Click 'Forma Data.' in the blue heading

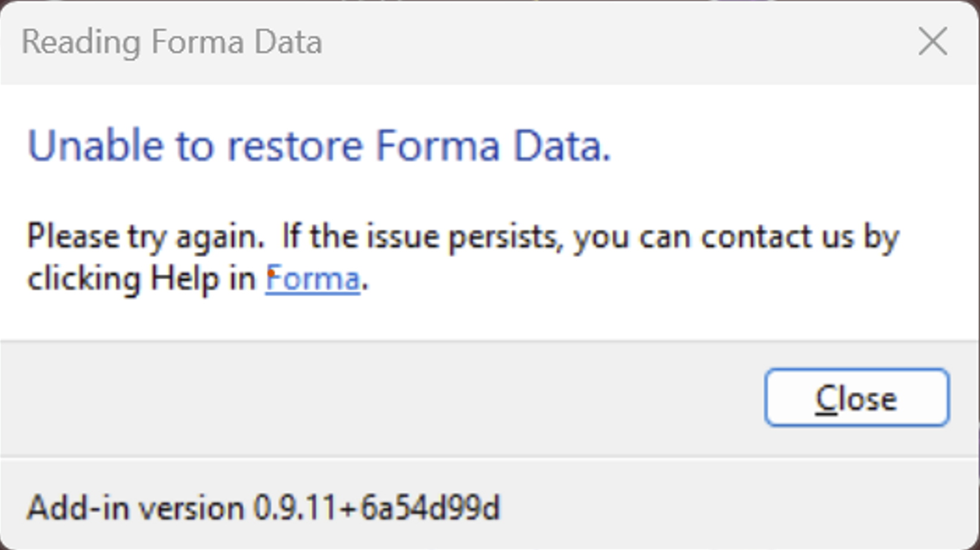pyautogui.click(x=493, y=146)
